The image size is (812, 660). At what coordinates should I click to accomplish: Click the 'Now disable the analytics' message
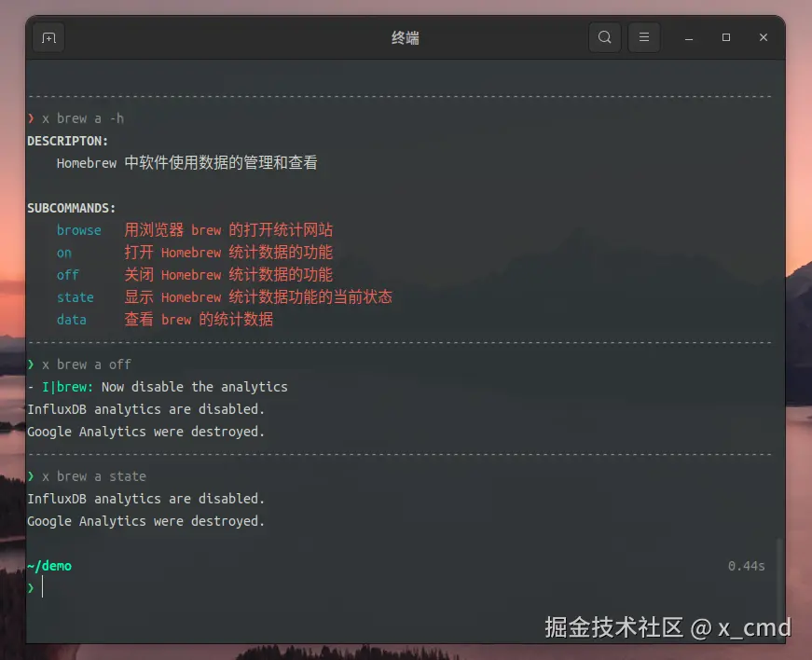(194, 387)
